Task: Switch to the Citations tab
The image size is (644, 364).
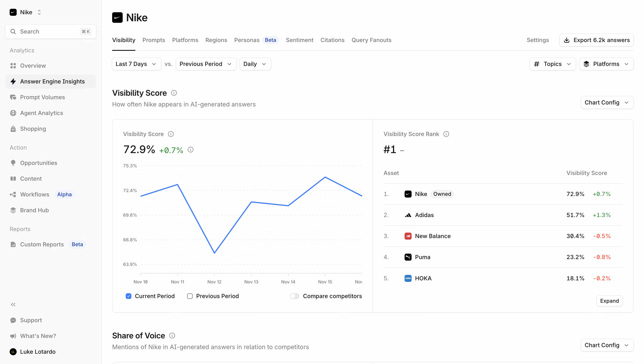Action: pos(332,40)
